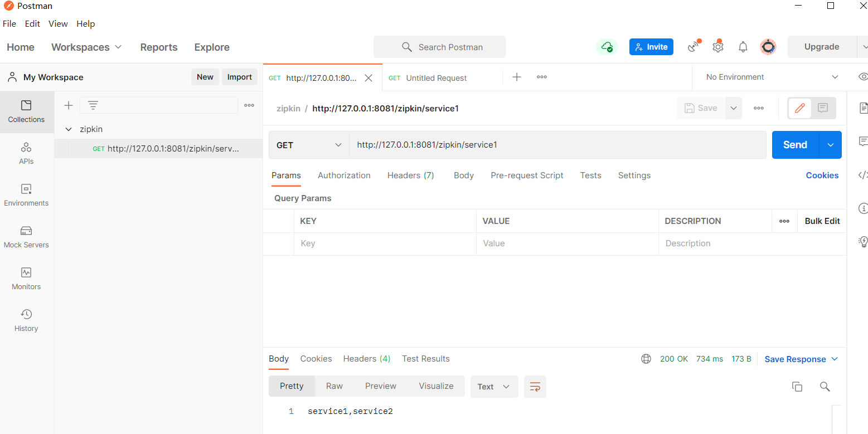Viewport: 868px width, 434px height.
Task: Switch to the request Body tab
Action: pyautogui.click(x=464, y=175)
